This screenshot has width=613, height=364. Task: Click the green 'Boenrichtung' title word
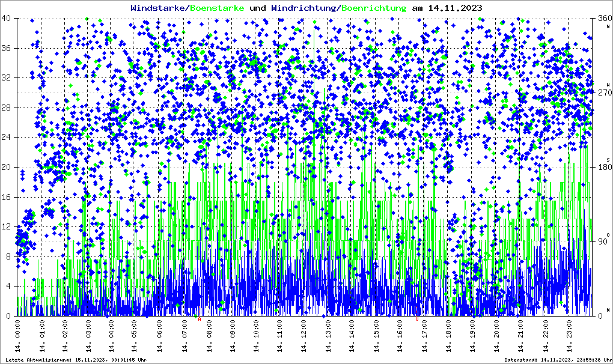(x=374, y=8)
